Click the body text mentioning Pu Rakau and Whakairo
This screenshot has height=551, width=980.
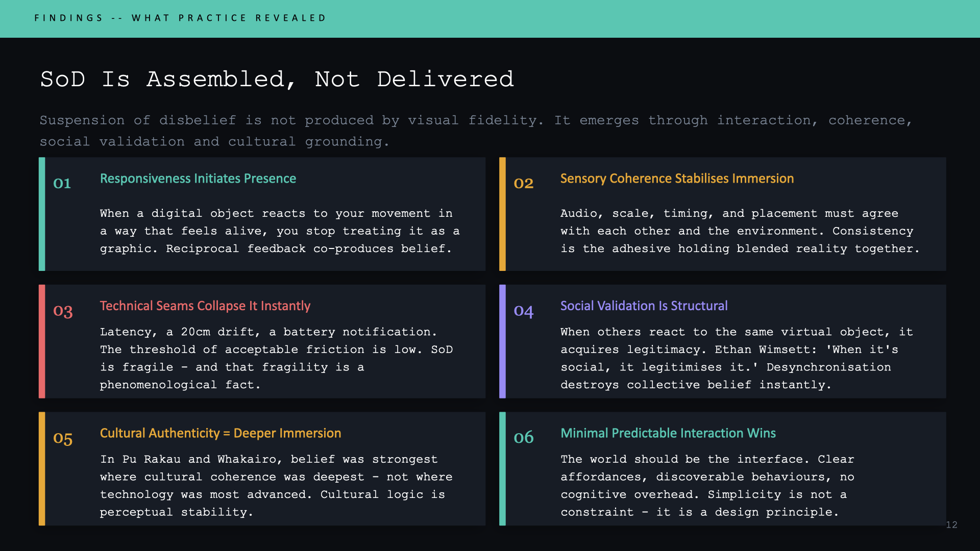276,486
